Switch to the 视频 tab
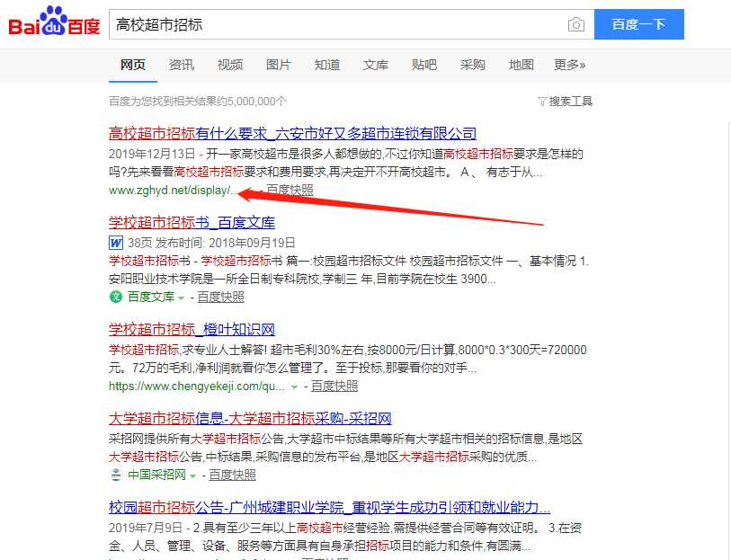Viewport: 731px width, 560px height. coord(230,65)
